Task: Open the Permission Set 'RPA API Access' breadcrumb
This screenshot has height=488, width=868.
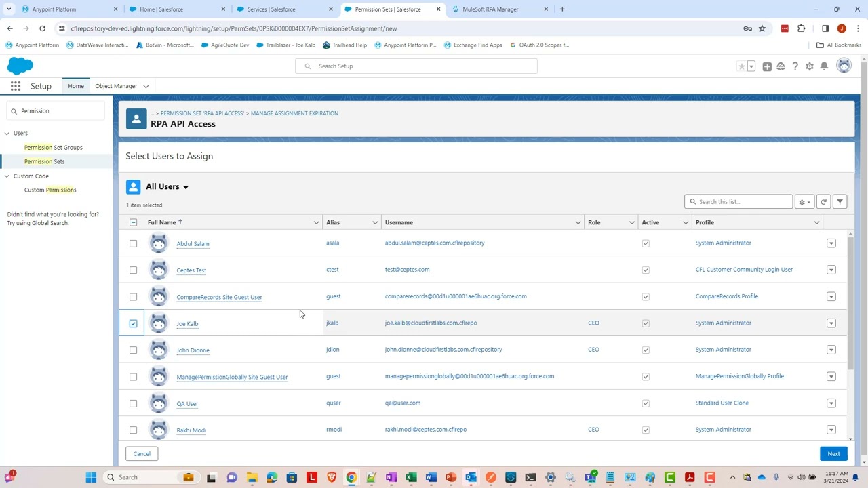Action: coord(202,113)
